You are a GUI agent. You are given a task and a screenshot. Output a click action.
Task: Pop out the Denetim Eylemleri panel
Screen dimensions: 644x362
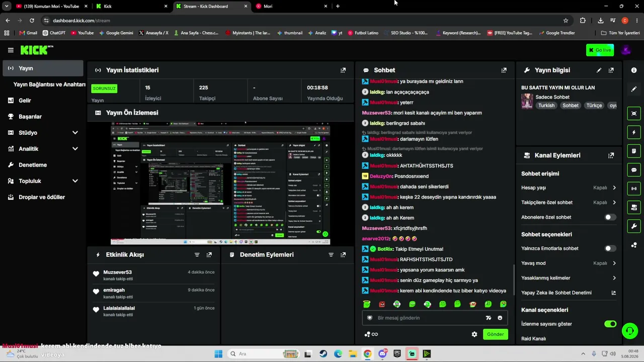[343, 255]
